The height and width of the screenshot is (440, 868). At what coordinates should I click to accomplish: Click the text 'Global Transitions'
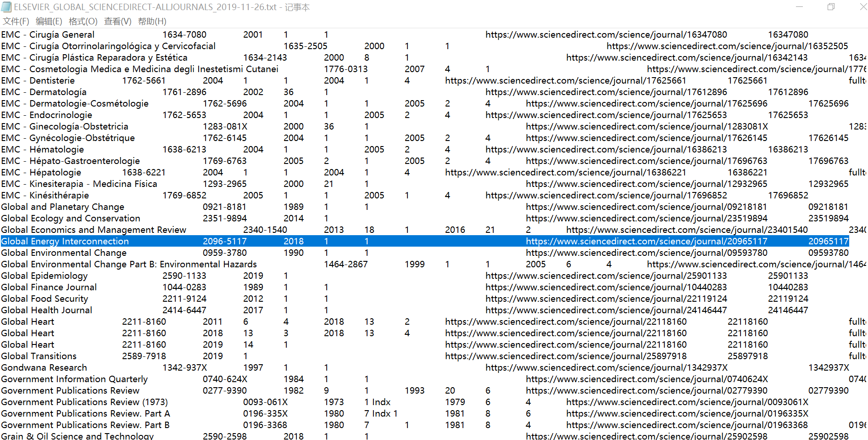point(39,356)
